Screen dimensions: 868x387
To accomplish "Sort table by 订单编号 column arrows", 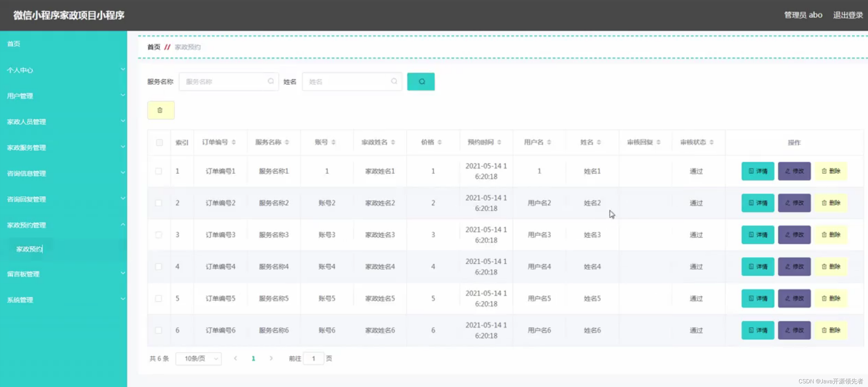I will pos(233,142).
